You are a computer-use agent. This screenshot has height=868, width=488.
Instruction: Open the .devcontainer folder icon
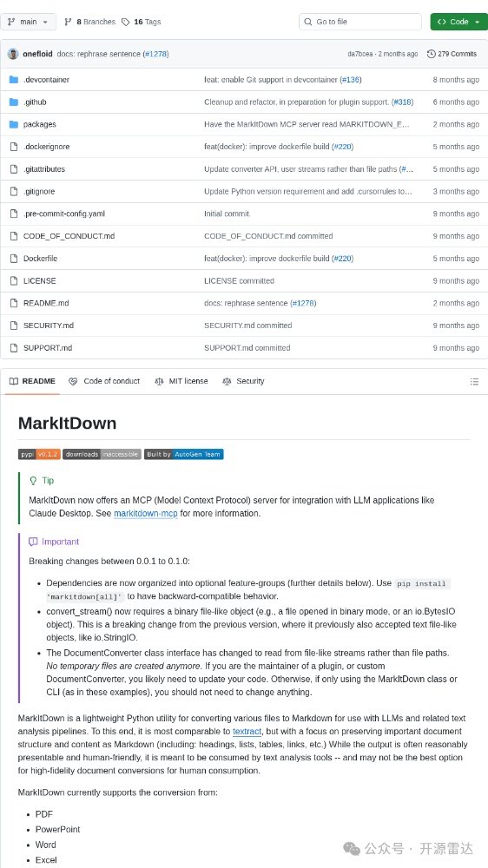pos(14,80)
